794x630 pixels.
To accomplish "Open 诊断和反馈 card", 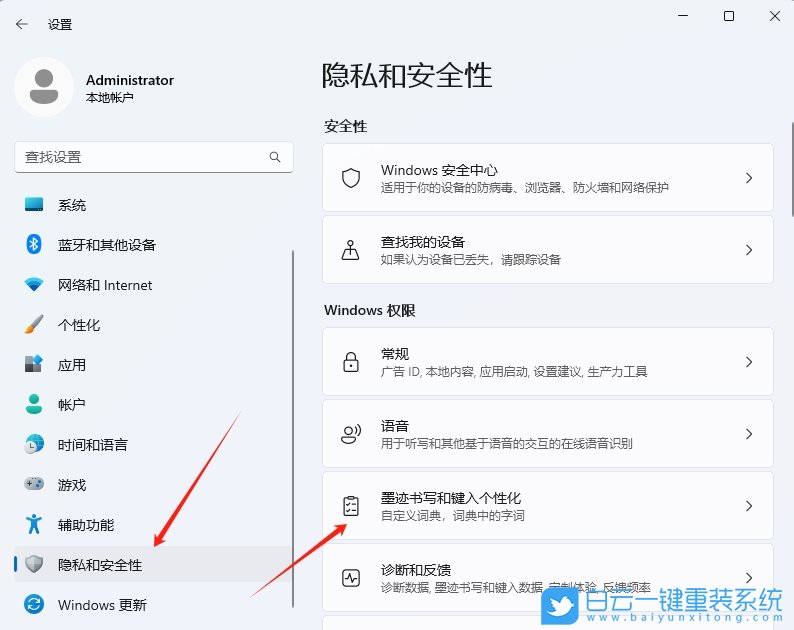I will point(548,578).
